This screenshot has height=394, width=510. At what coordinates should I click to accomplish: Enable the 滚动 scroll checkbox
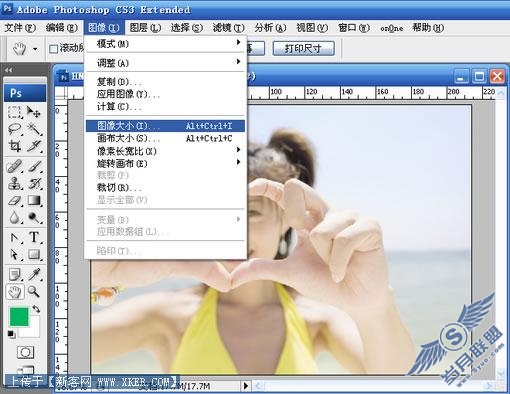pyautogui.click(x=53, y=49)
